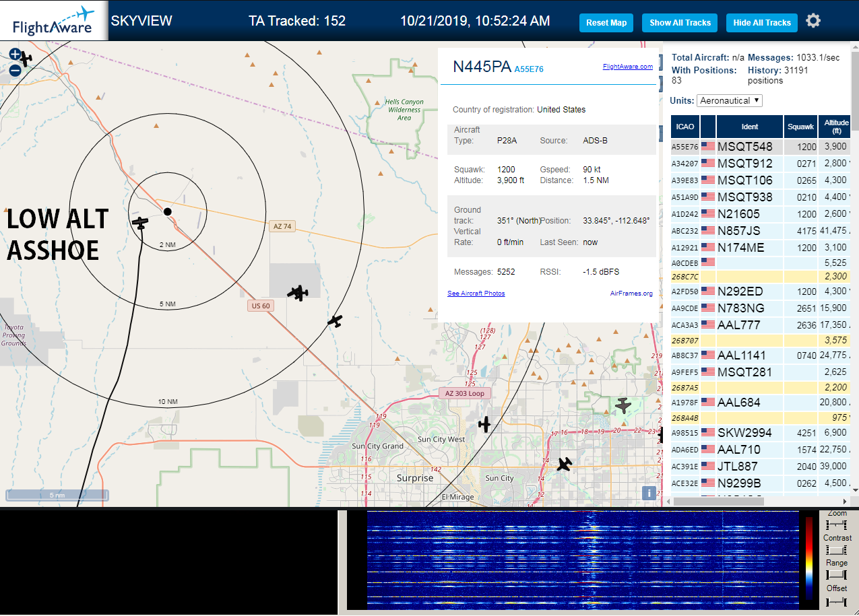Select aircraft icon near map top-left corner

(26, 59)
